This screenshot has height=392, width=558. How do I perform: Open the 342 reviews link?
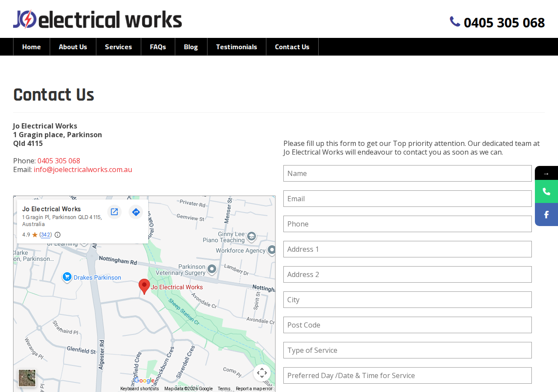[46, 235]
